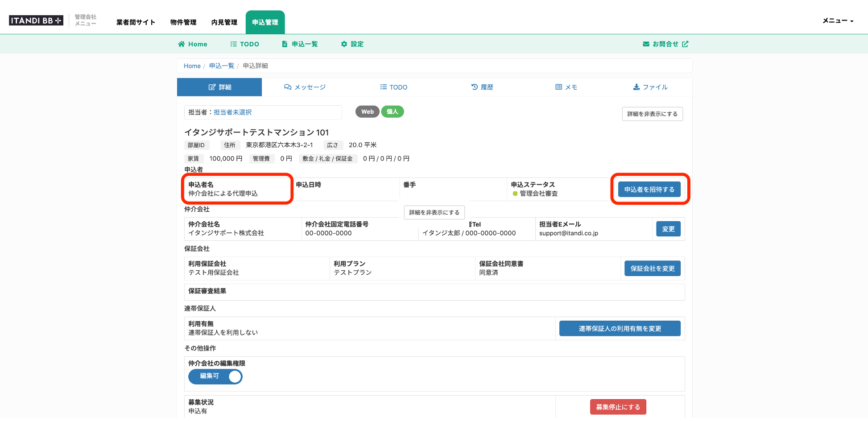The image size is (868, 421).
Task: Click the red 募集停止にする button
Action: pos(618,407)
